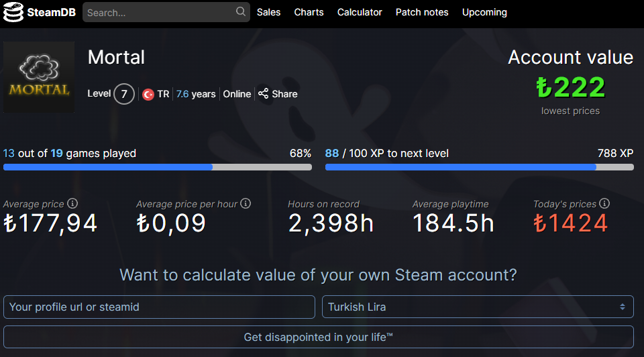Click the ₺177,94 average price value

(x=50, y=223)
